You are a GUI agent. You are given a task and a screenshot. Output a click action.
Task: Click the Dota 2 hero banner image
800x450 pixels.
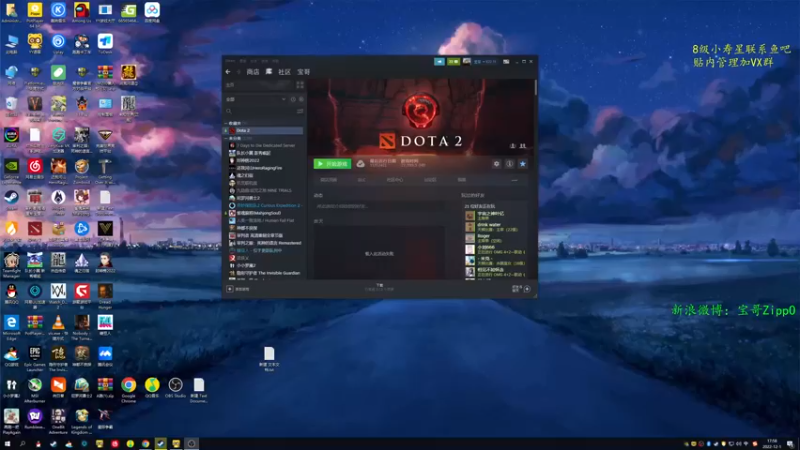(421, 117)
